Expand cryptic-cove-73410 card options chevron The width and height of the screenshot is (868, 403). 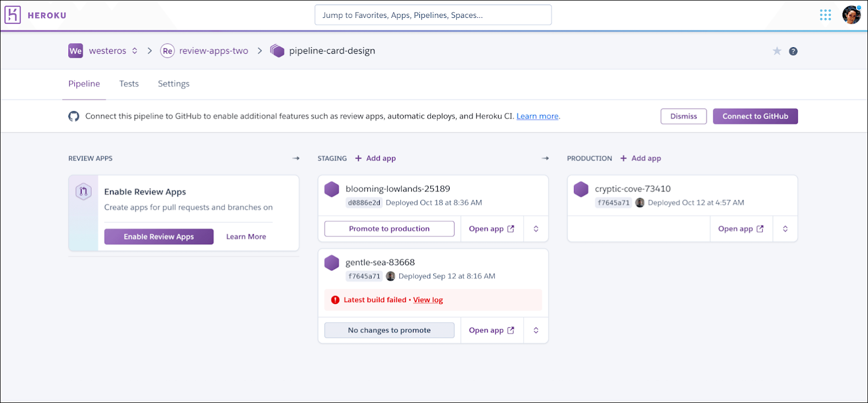coord(785,229)
